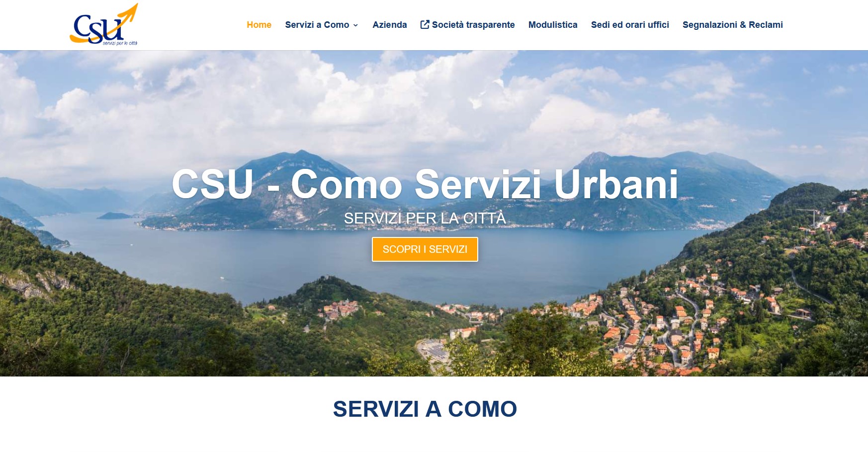This screenshot has height=452, width=868.
Task: Click the external-link icon beside Società trasparente
Action: click(x=425, y=24)
